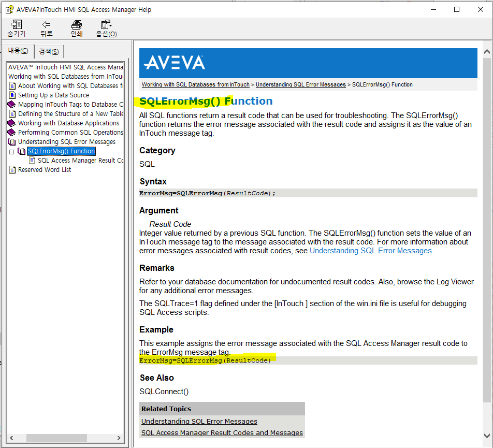Switch to the 내용(C) contents tab
Viewport: 493px width, 448px height.
click(x=18, y=51)
